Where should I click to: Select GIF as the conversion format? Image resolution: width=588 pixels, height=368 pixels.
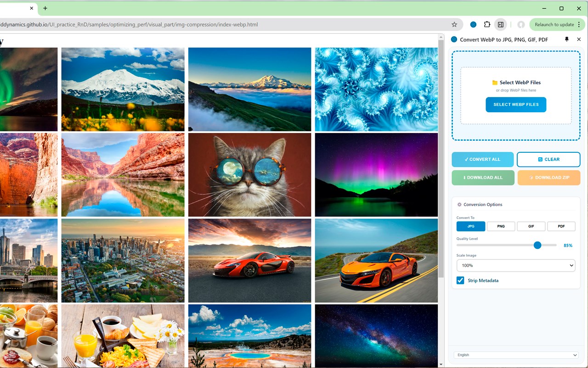(531, 226)
